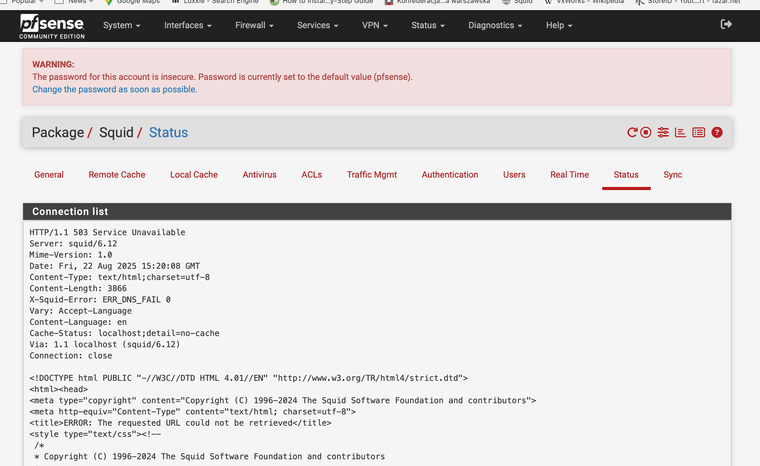Switch to the ACLs tab
The height and width of the screenshot is (466, 760).
click(x=312, y=175)
